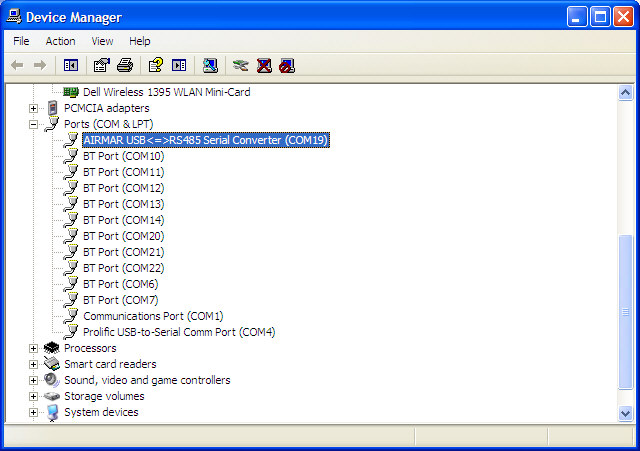The image size is (640, 451).
Task: Select BT Port (COM22)
Action: point(124,268)
